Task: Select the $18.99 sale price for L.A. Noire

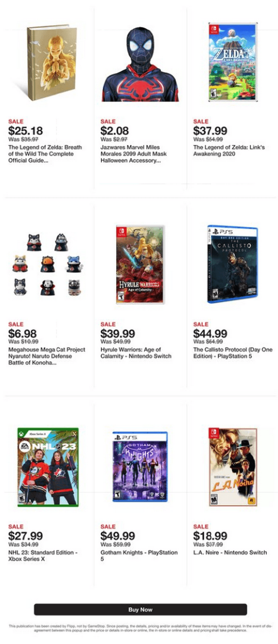Action: [x=210, y=536]
